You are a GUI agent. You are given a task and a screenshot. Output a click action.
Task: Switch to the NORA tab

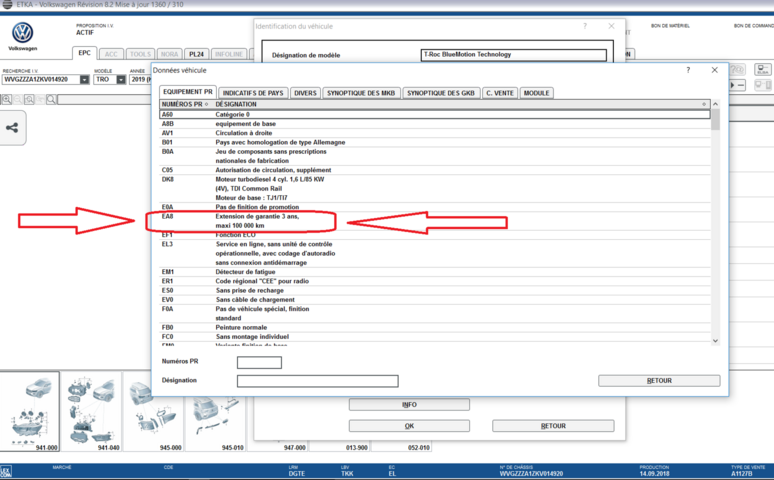(169, 54)
